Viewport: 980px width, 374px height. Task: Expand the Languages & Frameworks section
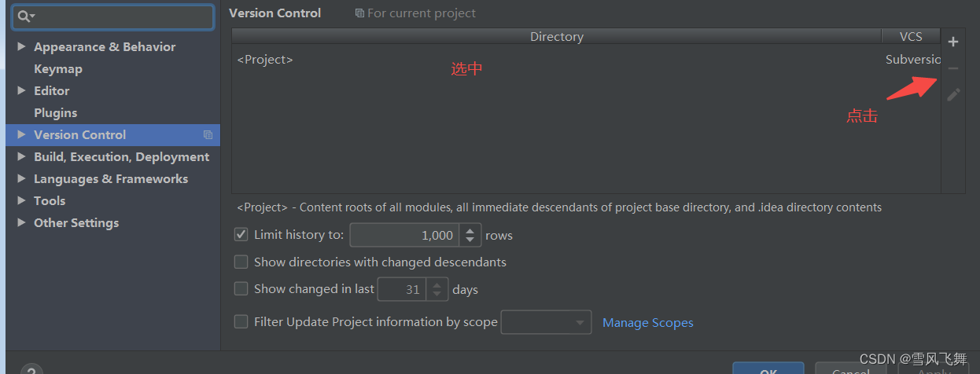21,178
